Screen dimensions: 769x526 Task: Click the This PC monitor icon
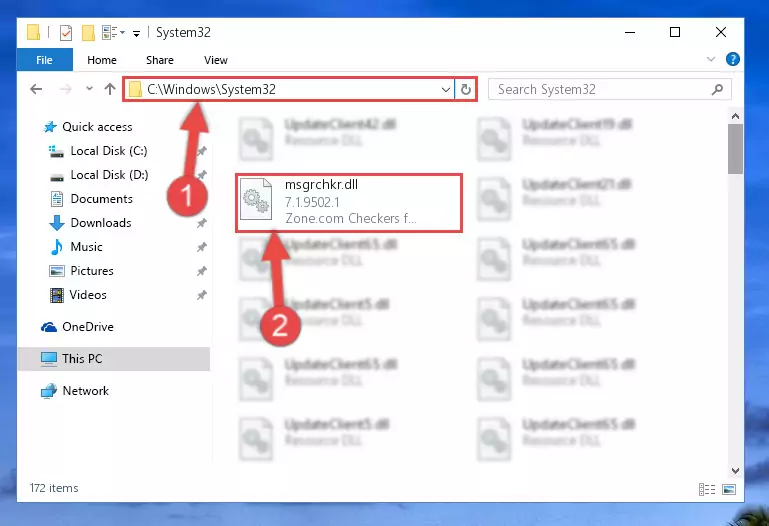click(49, 359)
